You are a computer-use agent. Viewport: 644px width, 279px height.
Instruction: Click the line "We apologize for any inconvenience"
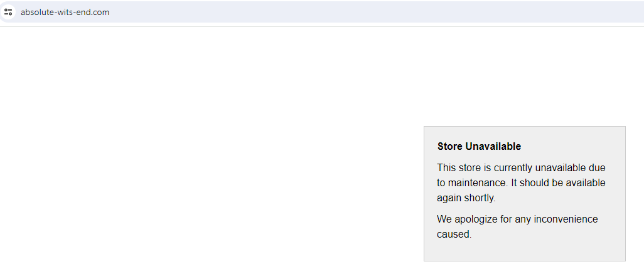tap(517, 219)
